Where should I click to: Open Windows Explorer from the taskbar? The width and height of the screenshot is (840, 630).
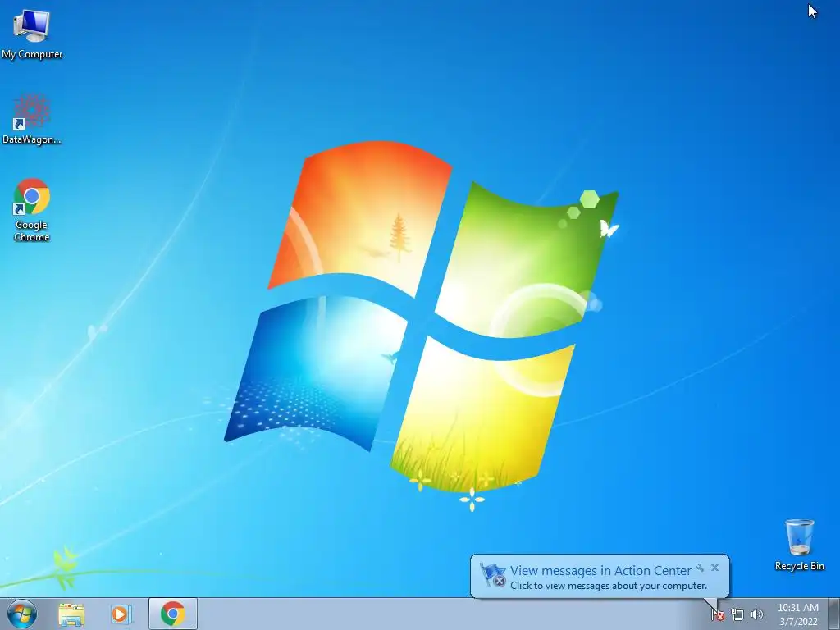click(x=71, y=614)
